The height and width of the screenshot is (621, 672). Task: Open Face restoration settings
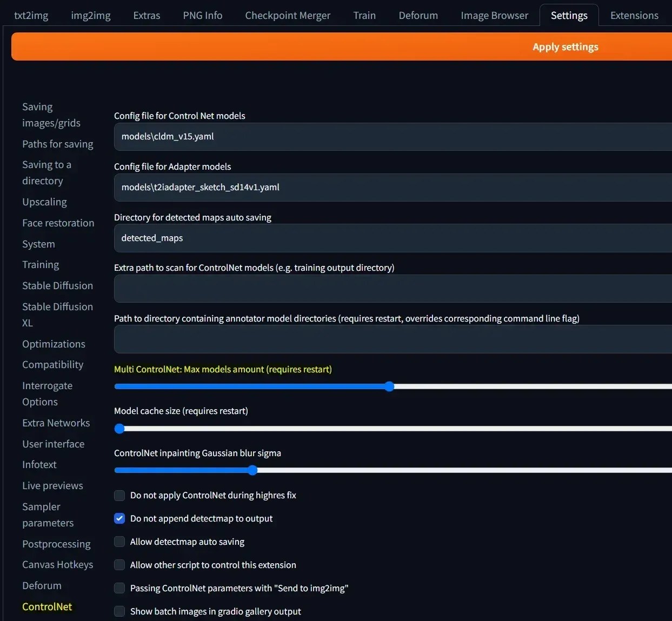tap(58, 223)
